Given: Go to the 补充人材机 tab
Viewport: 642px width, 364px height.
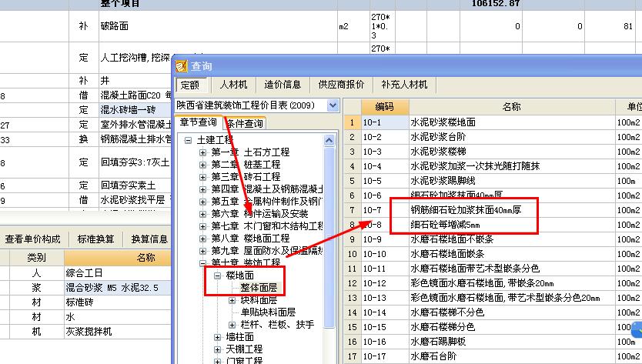Looking at the screenshot, I should (404, 85).
